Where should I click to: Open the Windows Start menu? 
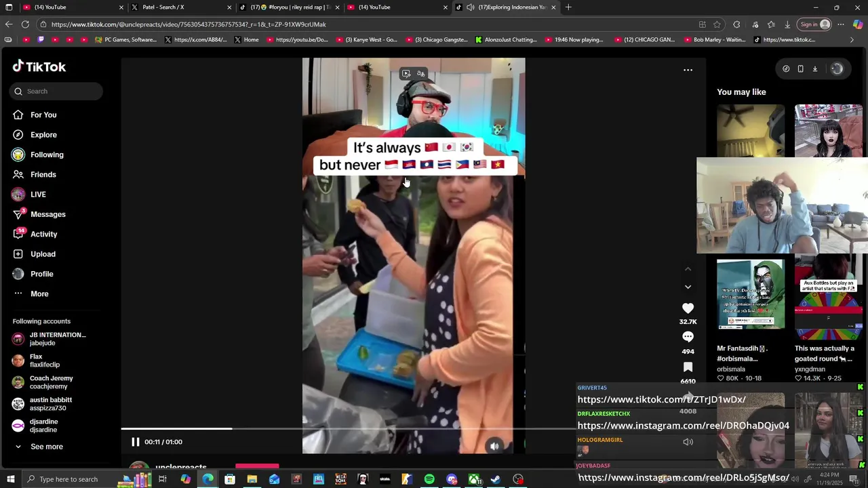11,479
